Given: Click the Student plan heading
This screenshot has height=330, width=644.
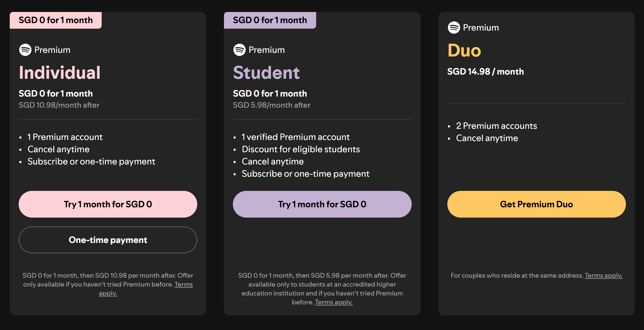Looking at the screenshot, I should pyautogui.click(x=266, y=72).
